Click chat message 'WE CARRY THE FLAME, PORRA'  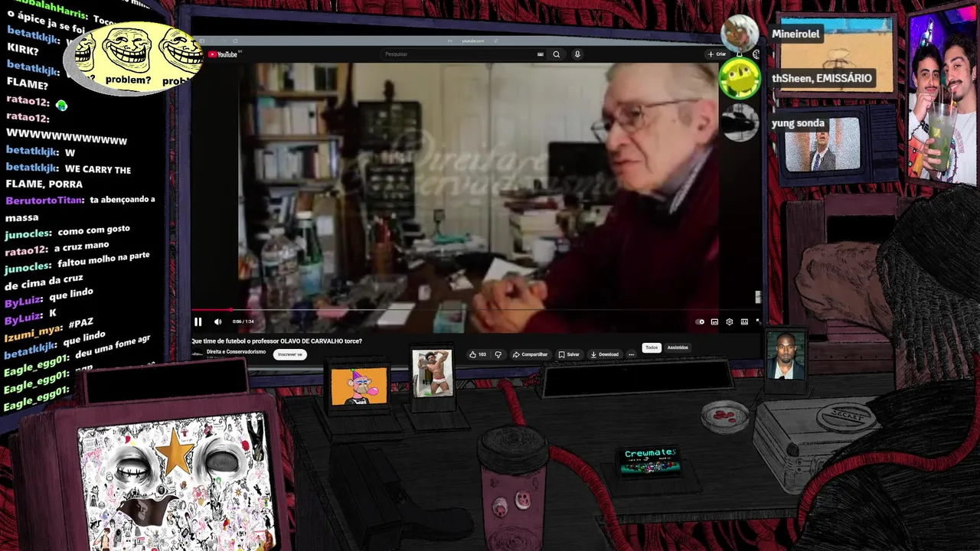pos(67,177)
